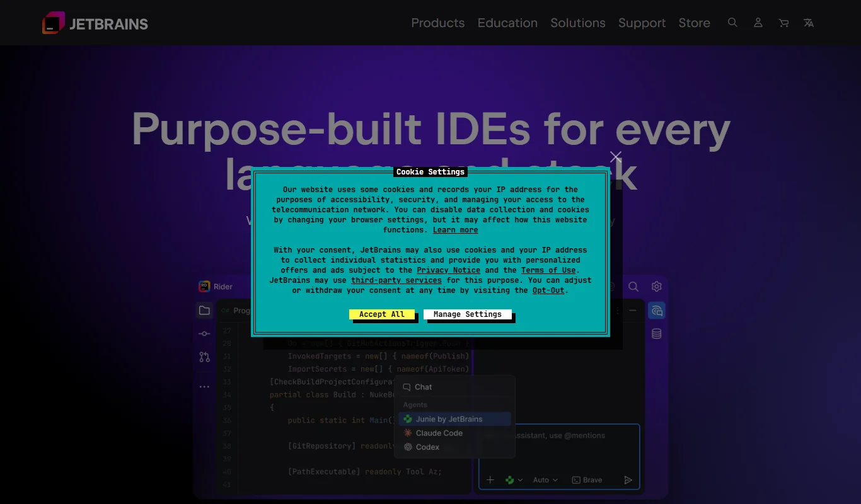Viewport: 861px width, 504px height.
Task: Open the Support menu
Action: [x=642, y=23]
